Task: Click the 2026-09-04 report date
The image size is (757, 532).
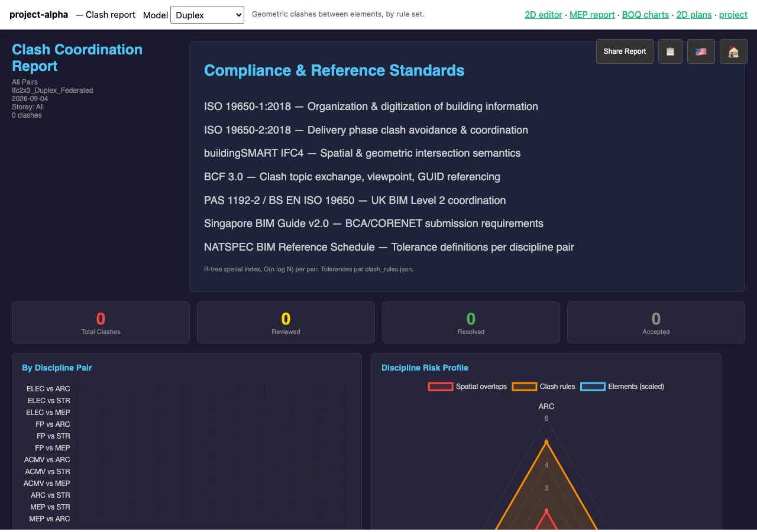Action: 29,99
